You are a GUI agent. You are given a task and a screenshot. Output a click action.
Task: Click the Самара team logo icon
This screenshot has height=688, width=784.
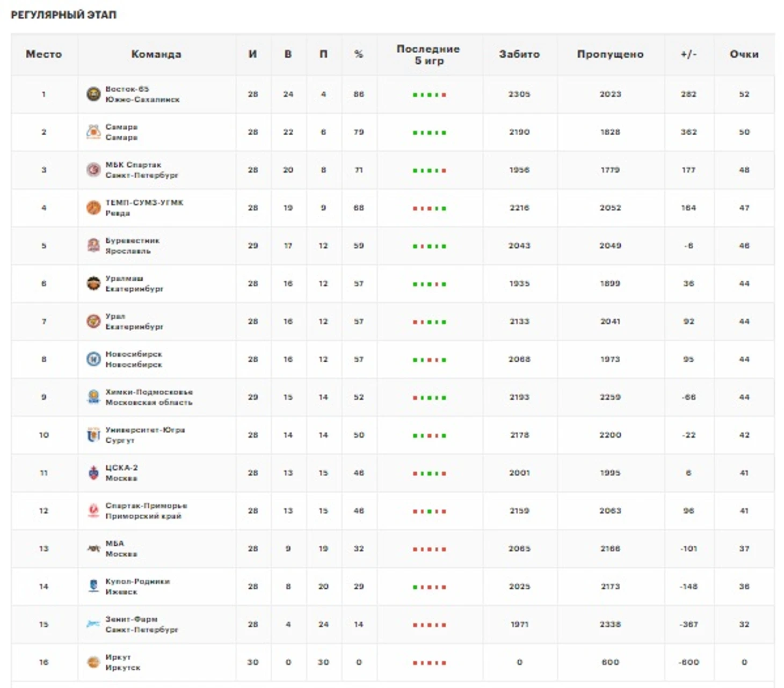[93, 132]
